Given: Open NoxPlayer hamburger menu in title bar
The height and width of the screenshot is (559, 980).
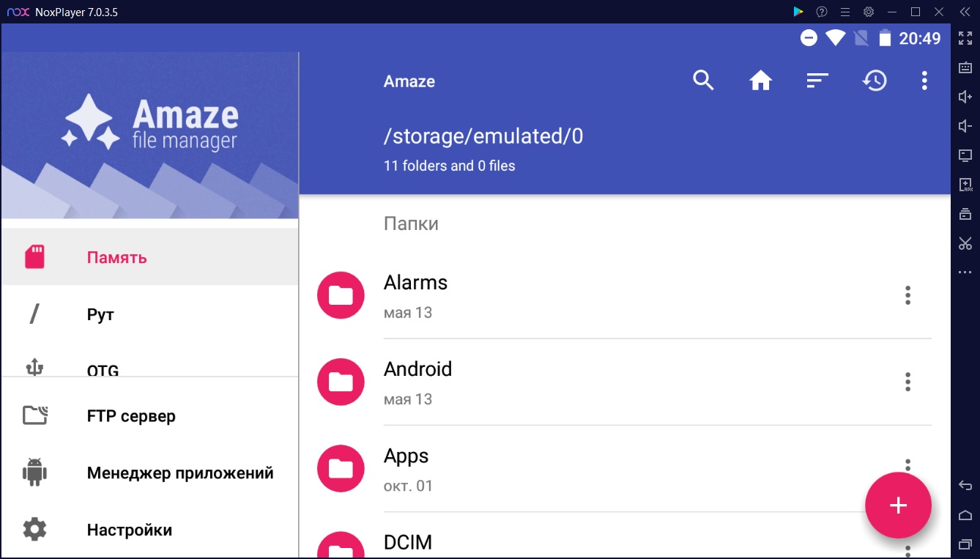Looking at the screenshot, I should 845,12.
